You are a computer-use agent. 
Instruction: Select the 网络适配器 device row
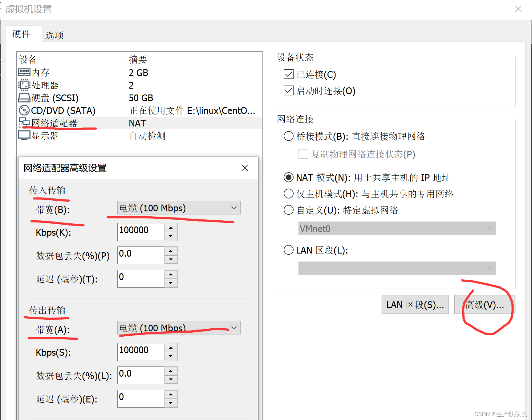click(140, 123)
